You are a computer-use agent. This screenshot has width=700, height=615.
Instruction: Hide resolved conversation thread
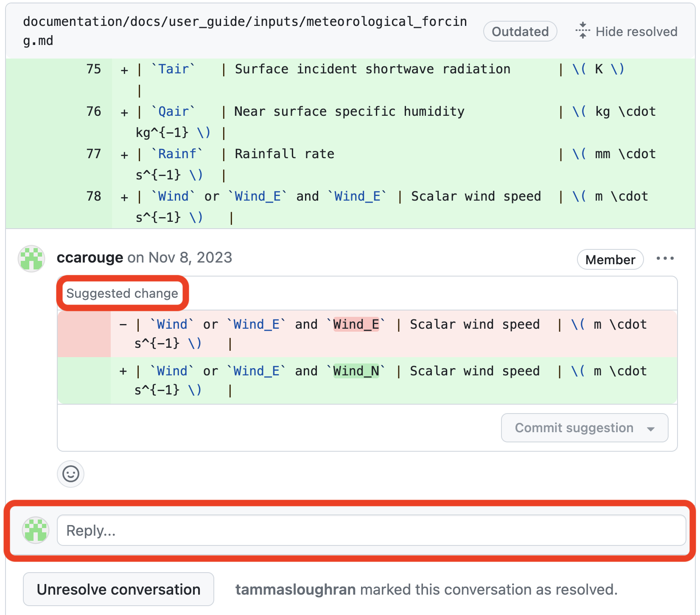coord(627,31)
